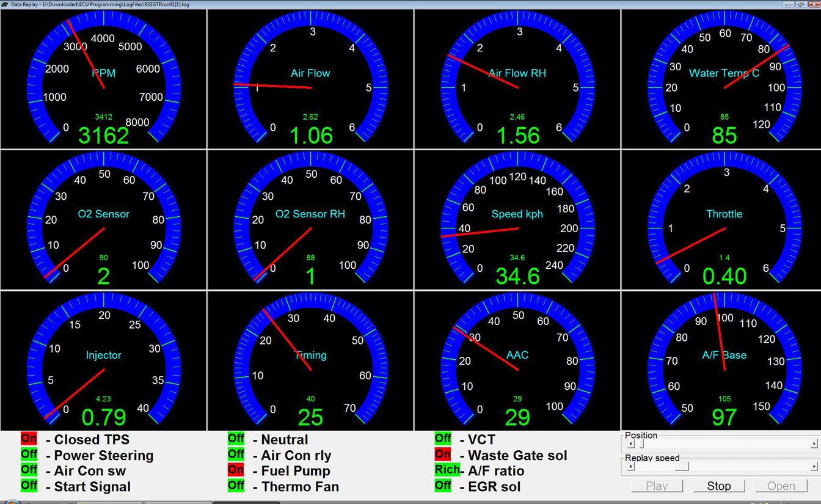Screen dimensions: 821x504
Task: Click the Closed TPS On indicator
Action: pyautogui.click(x=29, y=439)
